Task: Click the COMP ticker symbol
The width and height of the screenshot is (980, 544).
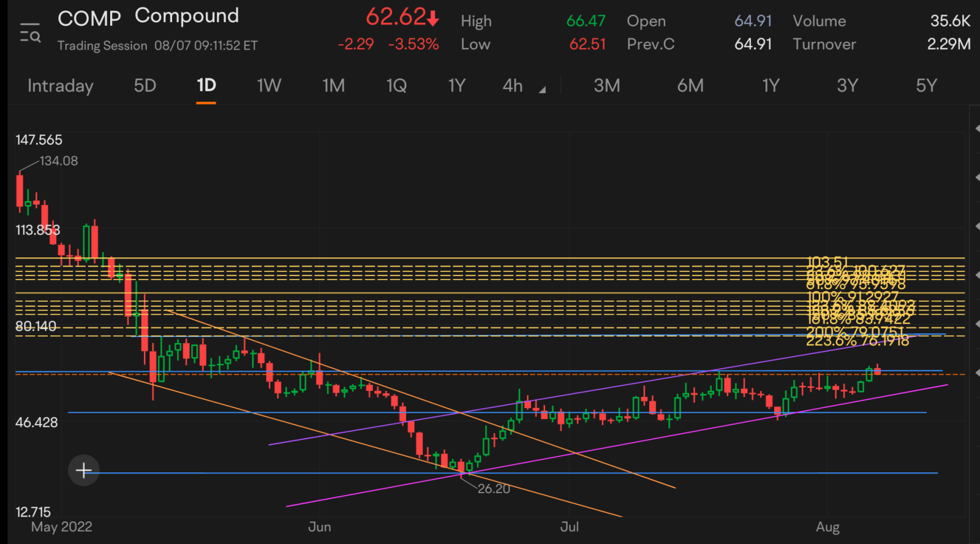Action: pos(89,19)
